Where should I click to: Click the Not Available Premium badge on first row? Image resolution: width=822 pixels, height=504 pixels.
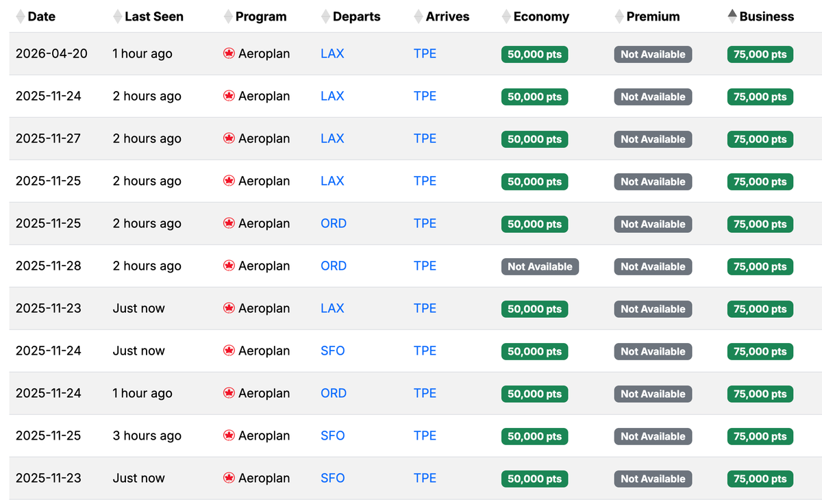coord(653,53)
